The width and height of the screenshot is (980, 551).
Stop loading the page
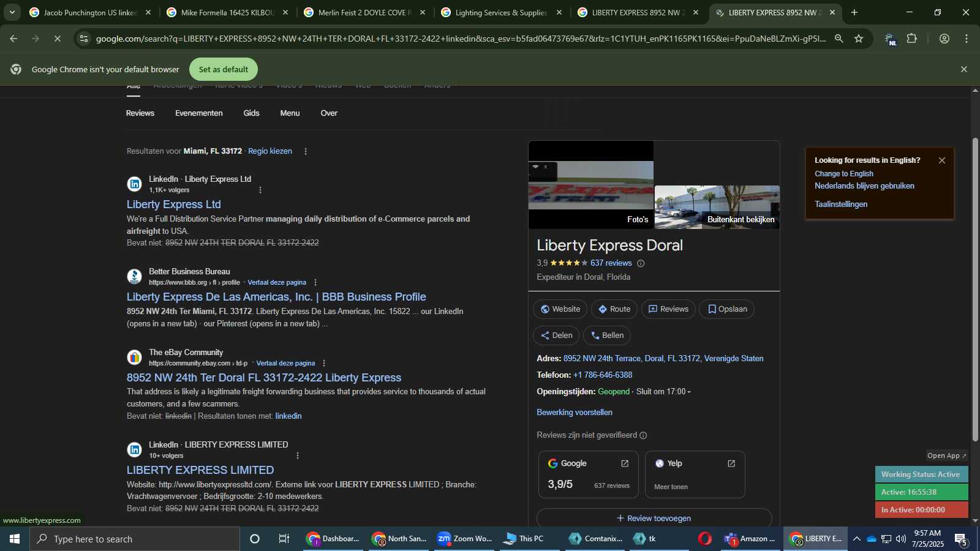57,39
